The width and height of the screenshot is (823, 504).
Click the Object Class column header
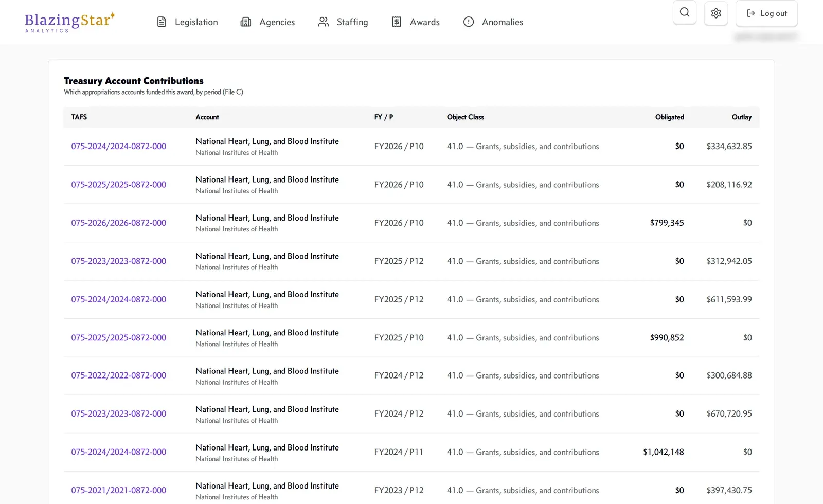(466, 117)
